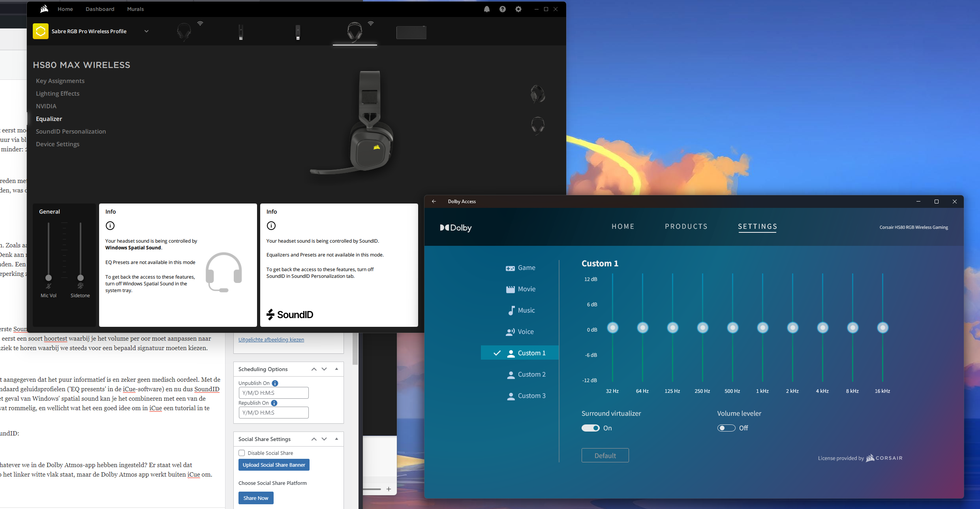
Task: Switch to Dolby HOME tab
Action: point(623,226)
